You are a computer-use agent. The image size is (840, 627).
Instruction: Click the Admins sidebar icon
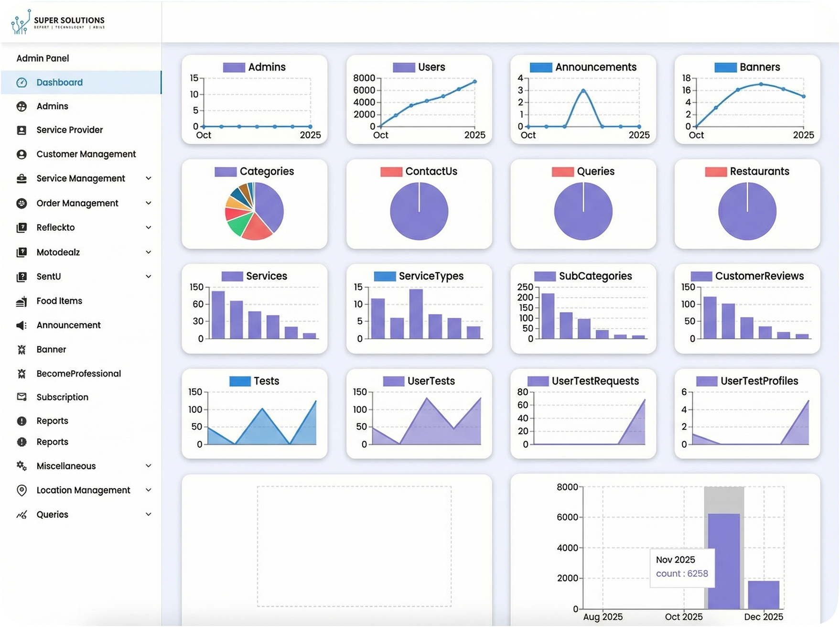[x=22, y=107]
